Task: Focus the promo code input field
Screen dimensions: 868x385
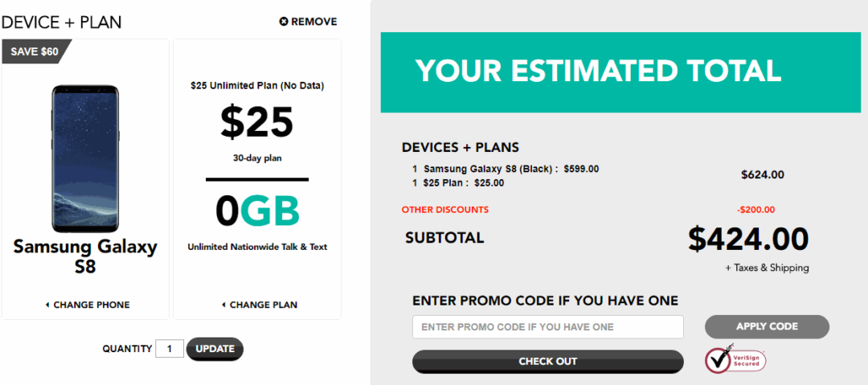Action: 547,327
